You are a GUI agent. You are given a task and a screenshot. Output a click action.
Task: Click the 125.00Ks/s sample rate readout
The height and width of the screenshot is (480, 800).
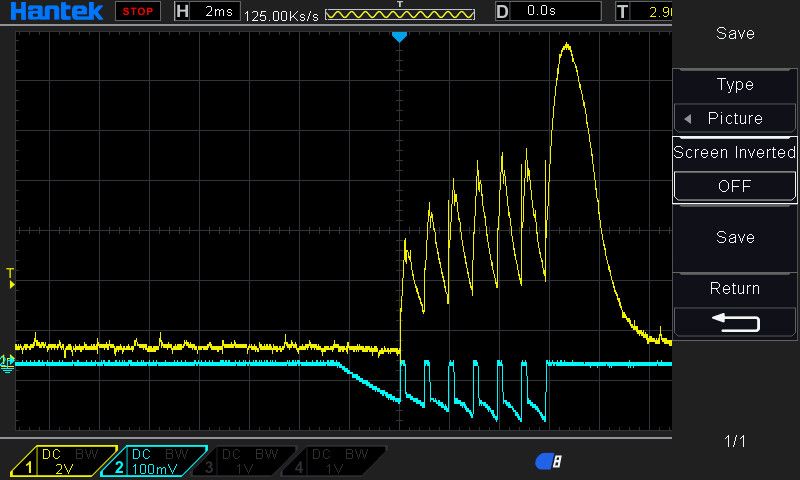[x=281, y=16]
